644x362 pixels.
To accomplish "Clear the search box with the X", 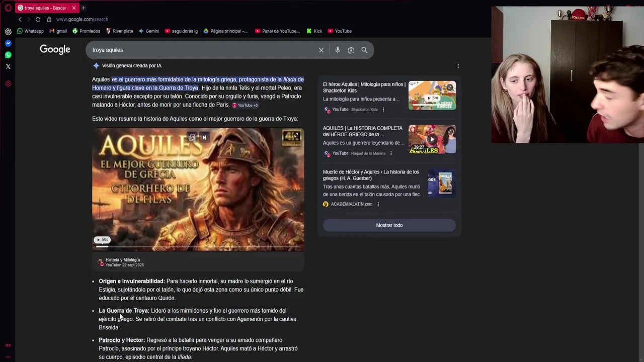I will (x=321, y=50).
